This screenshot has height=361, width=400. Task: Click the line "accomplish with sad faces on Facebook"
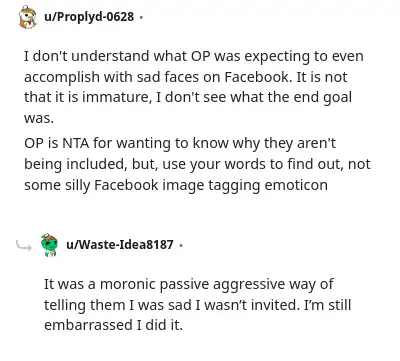(x=186, y=77)
